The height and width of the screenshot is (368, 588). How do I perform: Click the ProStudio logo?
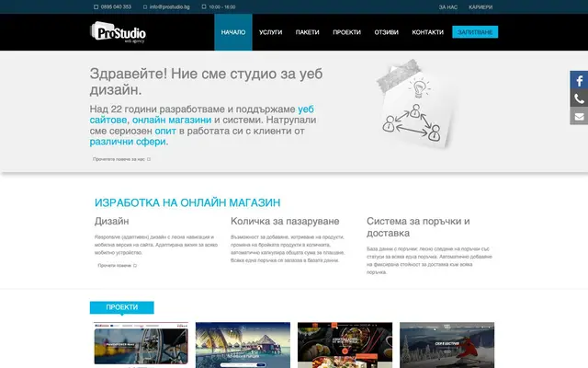[x=119, y=32]
